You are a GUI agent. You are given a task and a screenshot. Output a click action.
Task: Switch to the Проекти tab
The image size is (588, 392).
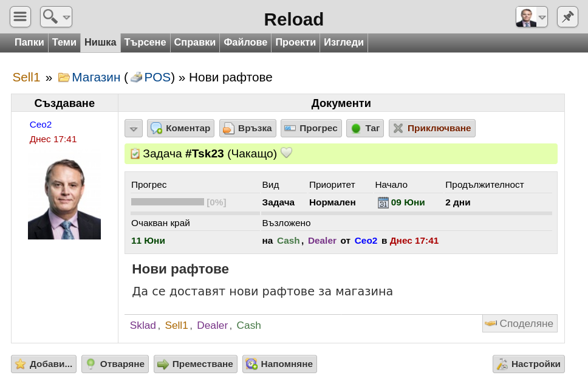pos(295,43)
